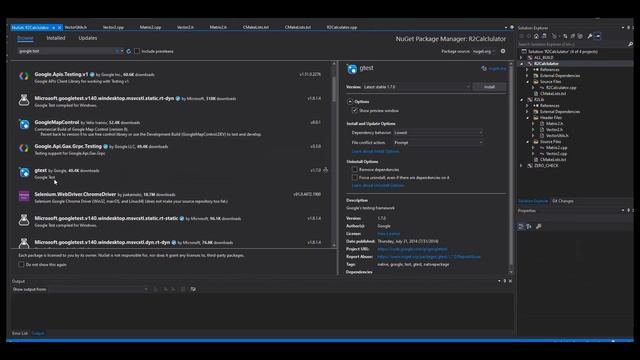
Task: Open the File conflict action dropdown
Action: coord(438,143)
